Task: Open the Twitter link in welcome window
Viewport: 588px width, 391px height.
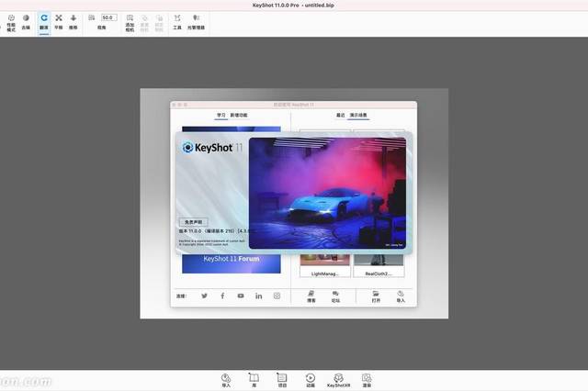Action: tap(204, 296)
